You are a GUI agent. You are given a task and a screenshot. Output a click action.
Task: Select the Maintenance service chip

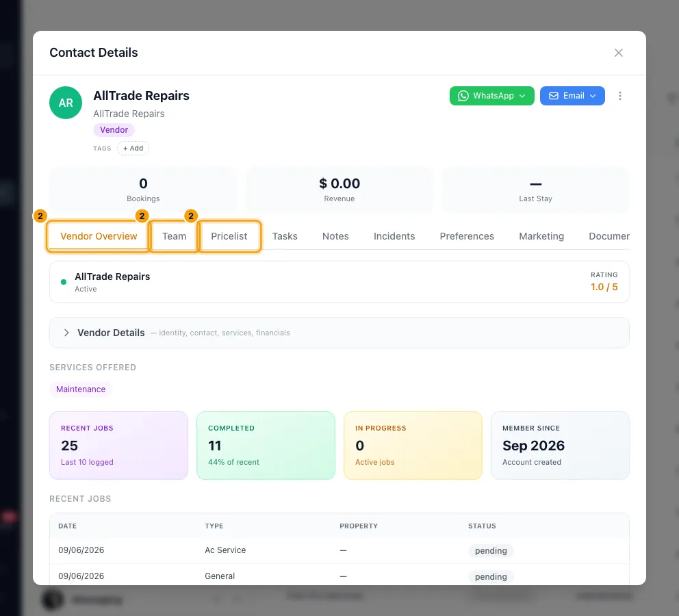[81, 389]
